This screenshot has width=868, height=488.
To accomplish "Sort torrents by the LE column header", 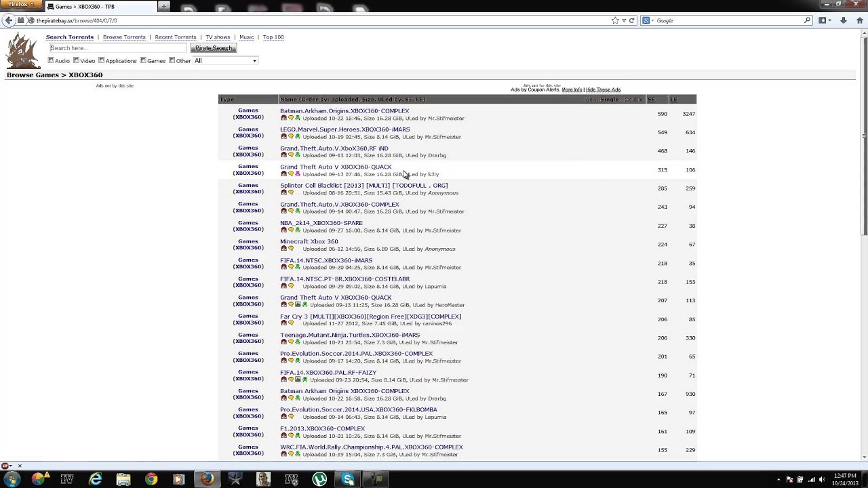I will click(x=673, y=100).
